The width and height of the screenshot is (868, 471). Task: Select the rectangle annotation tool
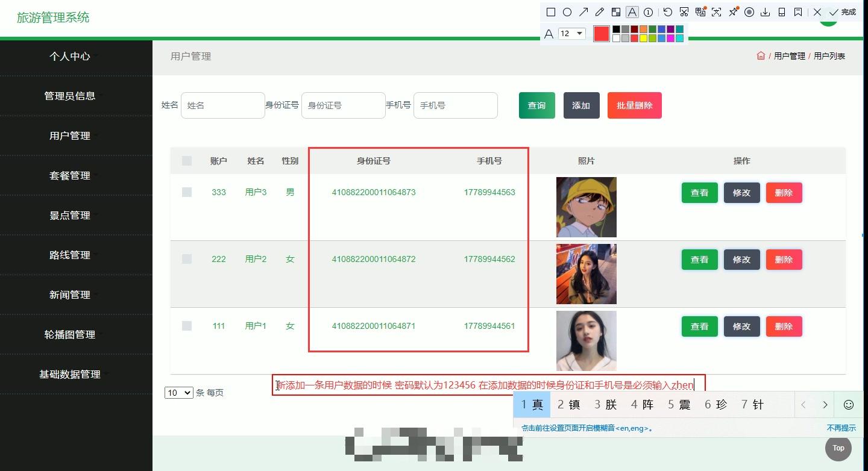pyautogui.click(x=550, y=11)
